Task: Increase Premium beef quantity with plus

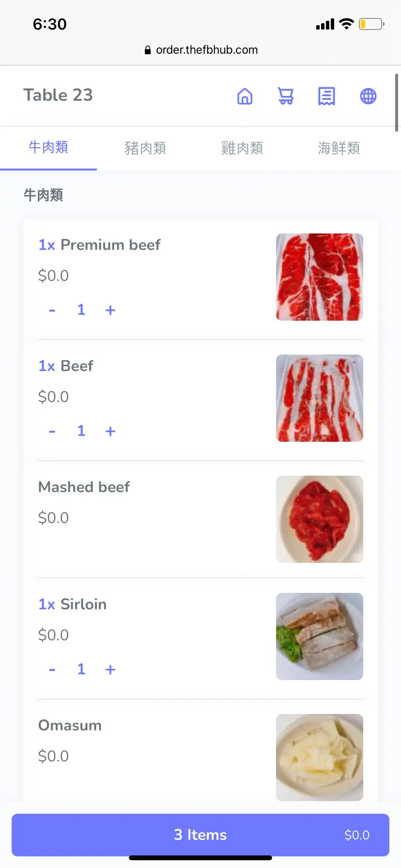Action: [110, 310]
